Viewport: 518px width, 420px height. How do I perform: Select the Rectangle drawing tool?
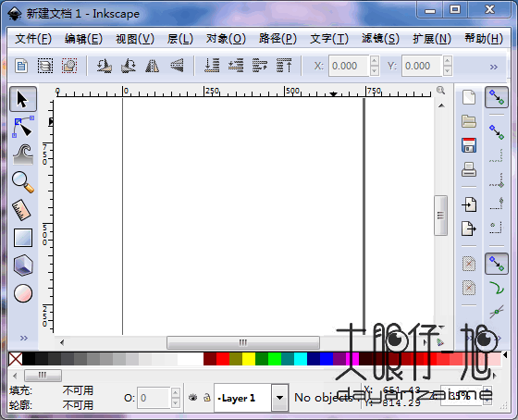(x=23, y=238)
